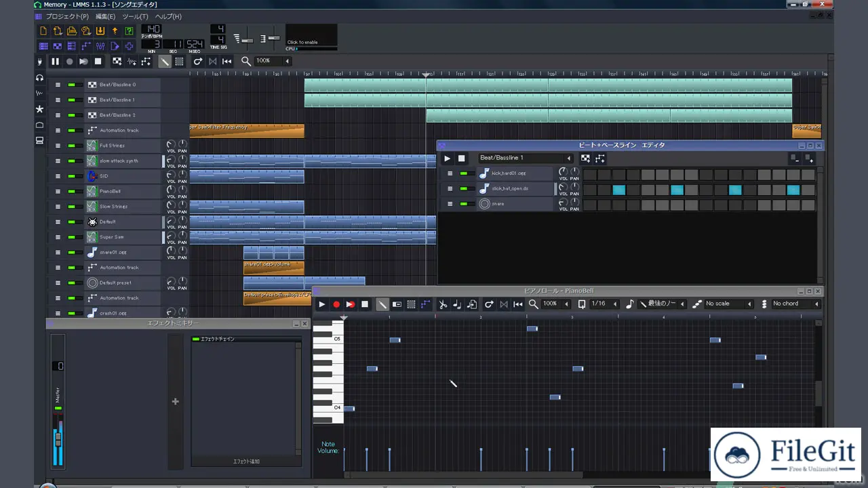Open the No scale dropdown in Piano Roll

pyautogui.click(x=729, y=304)
